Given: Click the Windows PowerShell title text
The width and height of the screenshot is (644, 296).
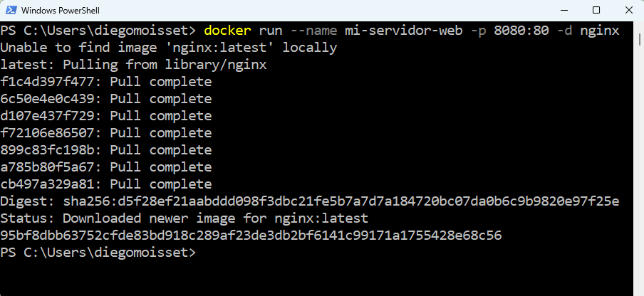Looking at the screenshot, I should [61, 11].
